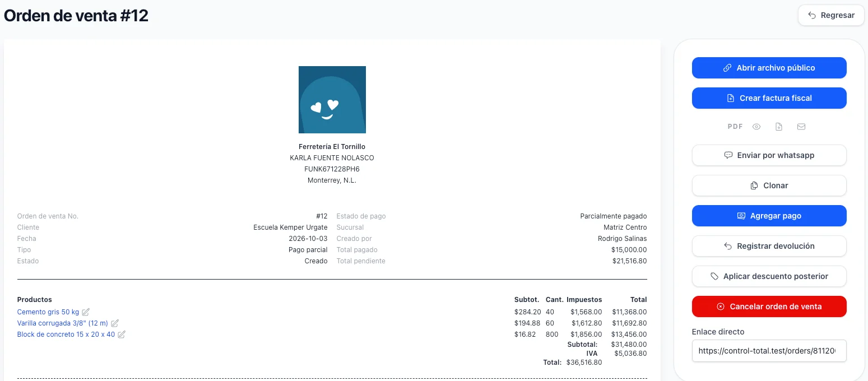The image size is (868, 381).
Task: Click the RFC FUNK671228PH6
Action: pos(332,169)
